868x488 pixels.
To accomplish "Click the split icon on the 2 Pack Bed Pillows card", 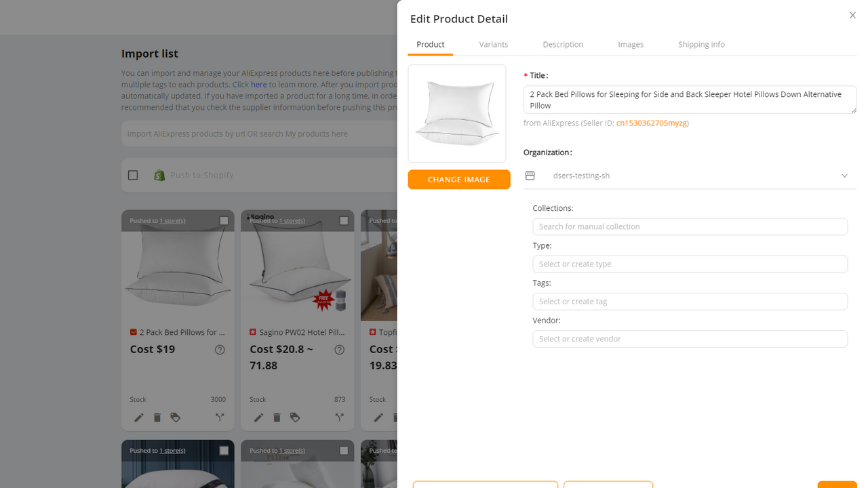I will (220, 418).
